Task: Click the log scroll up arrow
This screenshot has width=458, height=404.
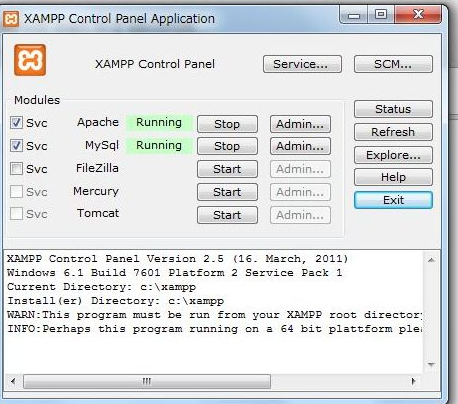Action: click(x=431, y=260)
